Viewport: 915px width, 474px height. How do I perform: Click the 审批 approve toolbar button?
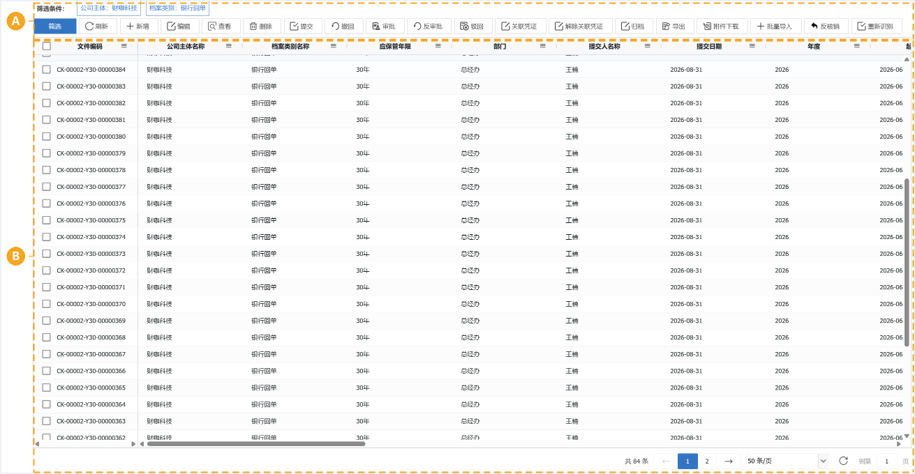point(384,26)
